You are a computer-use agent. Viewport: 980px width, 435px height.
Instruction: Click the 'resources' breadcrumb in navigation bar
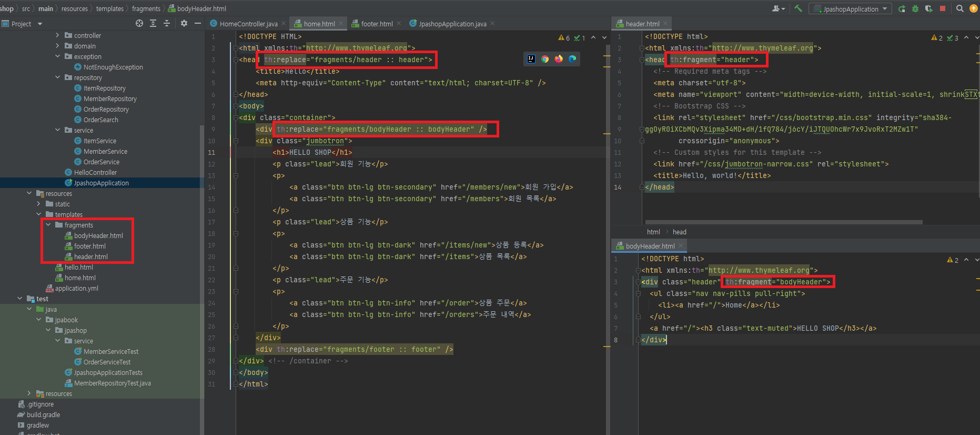(75, 8)
